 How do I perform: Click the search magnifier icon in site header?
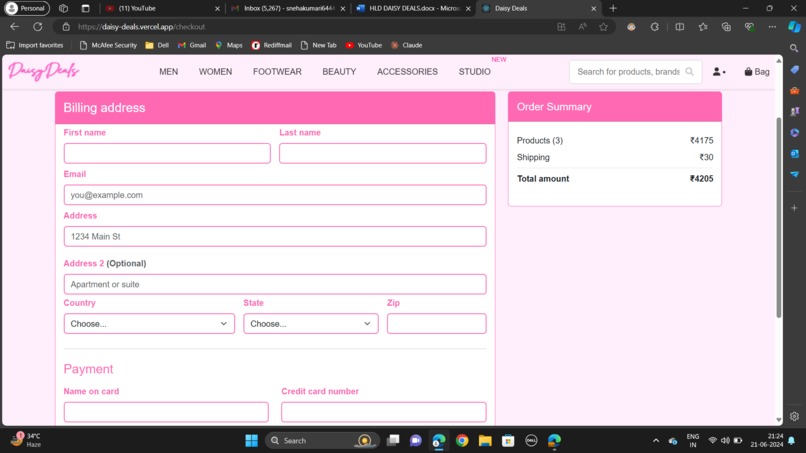[689, 71]
